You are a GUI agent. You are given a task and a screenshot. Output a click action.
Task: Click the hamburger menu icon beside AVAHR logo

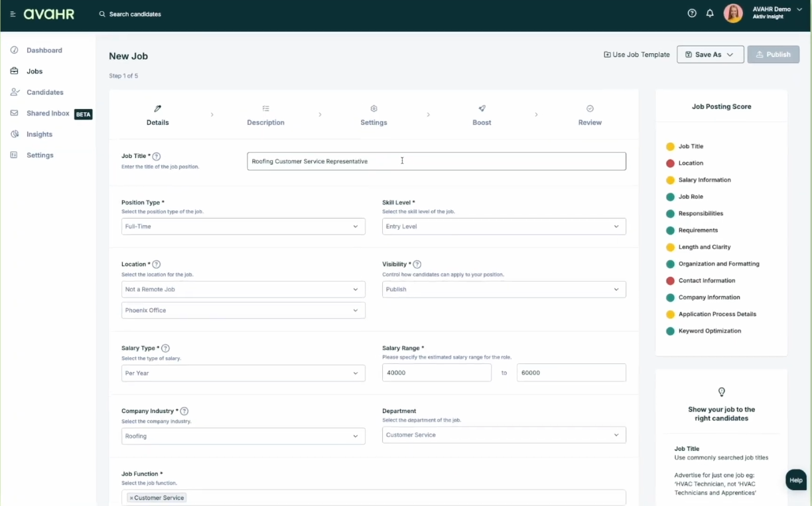(x=13, y=14)
